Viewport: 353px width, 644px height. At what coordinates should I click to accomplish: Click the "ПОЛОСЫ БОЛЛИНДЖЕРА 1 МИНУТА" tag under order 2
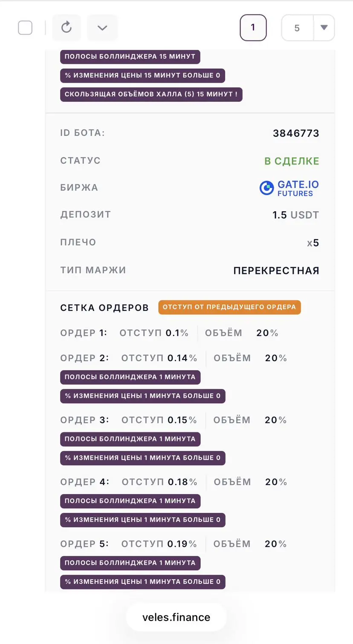coord(130,377)
